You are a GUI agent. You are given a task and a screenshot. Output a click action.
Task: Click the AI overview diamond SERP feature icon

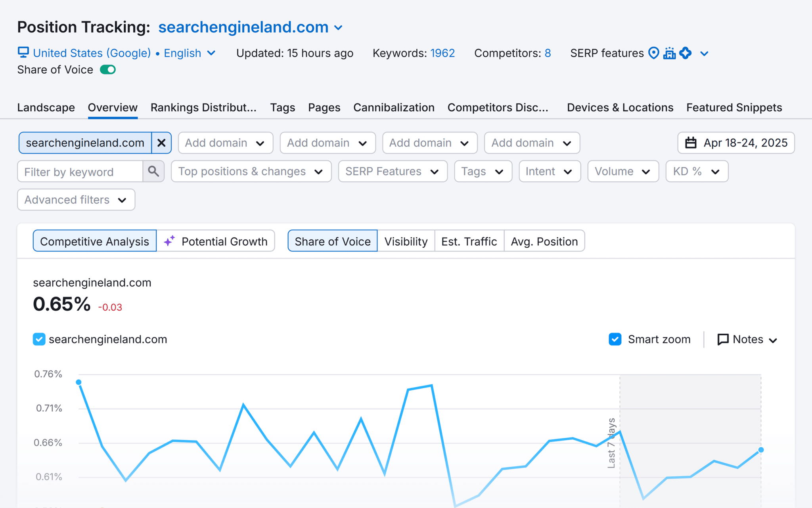pyautogui.click(x=686, y=53)
